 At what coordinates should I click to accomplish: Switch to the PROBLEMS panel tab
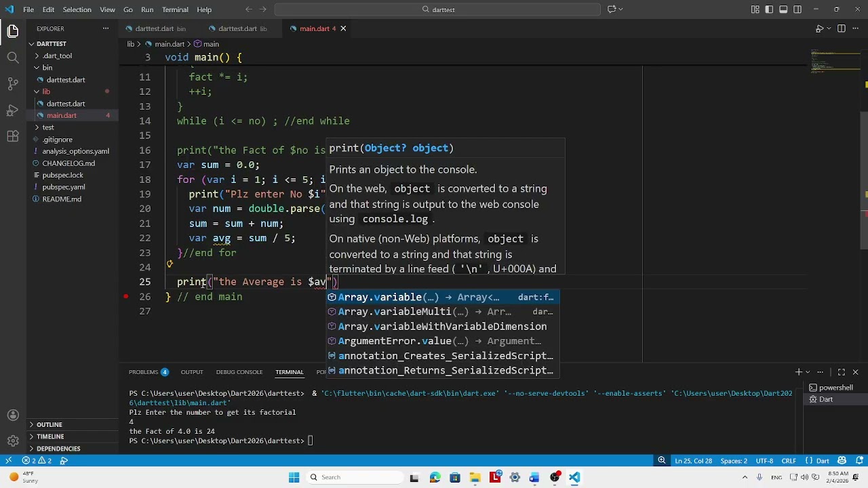pyautogui.click(x=149, y=372)
